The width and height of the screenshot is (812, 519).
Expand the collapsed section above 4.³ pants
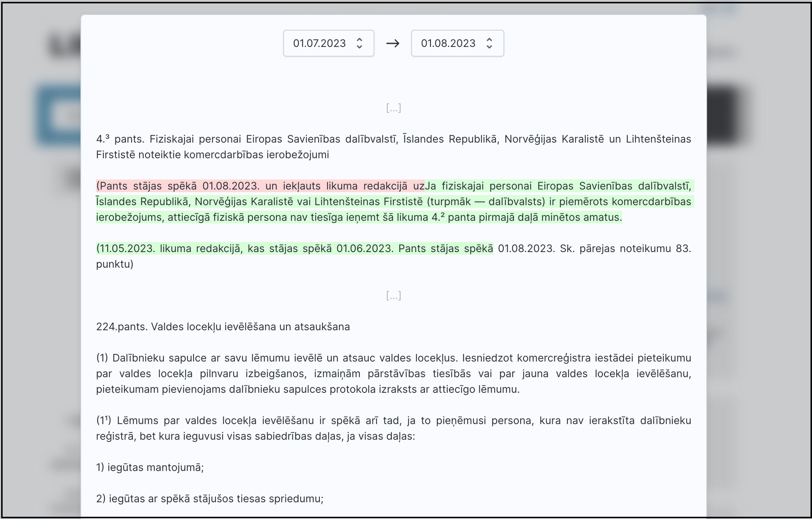coord(393,108)
